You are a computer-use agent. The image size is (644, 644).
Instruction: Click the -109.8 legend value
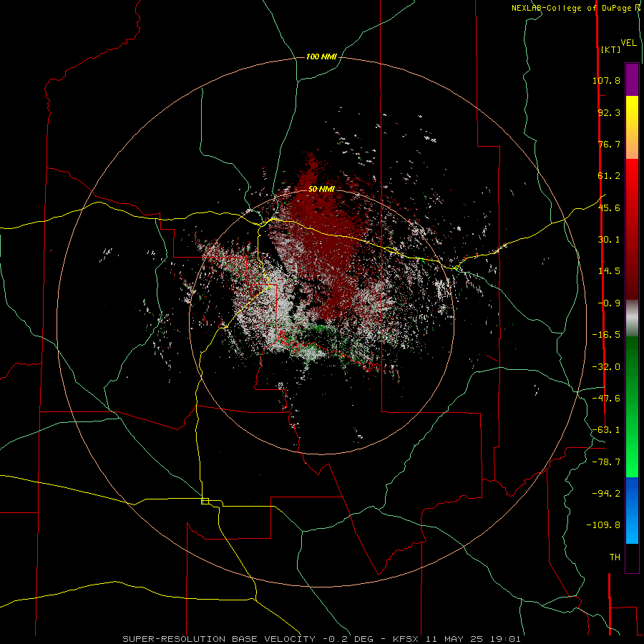(x=603, y=525)
